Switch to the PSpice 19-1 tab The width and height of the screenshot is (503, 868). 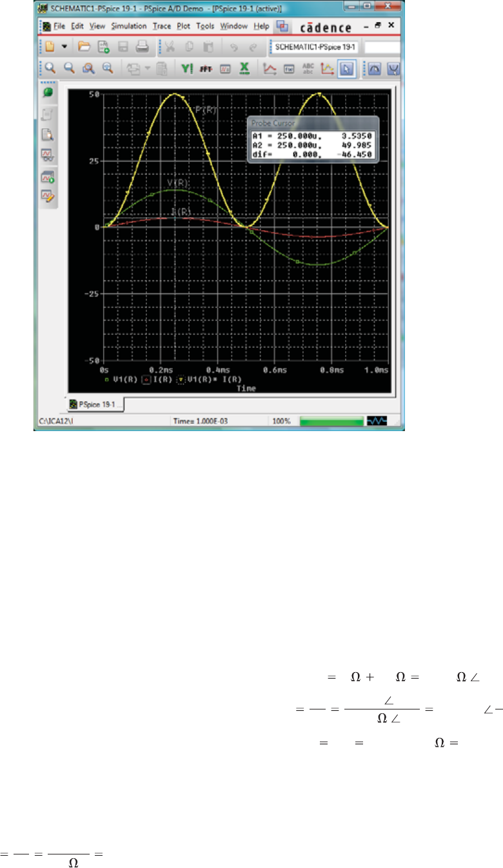(95, 404)
